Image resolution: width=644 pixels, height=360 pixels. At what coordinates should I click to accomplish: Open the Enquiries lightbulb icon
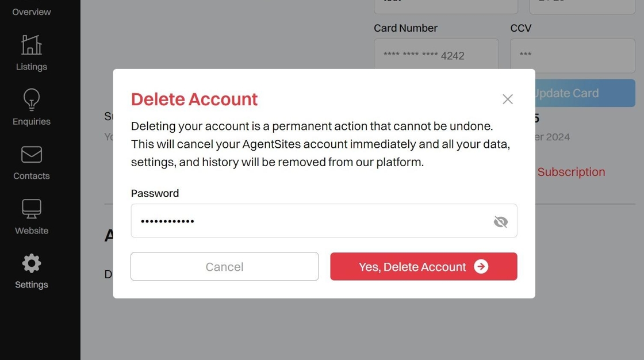pyautogui.click(x=32, y=99)
